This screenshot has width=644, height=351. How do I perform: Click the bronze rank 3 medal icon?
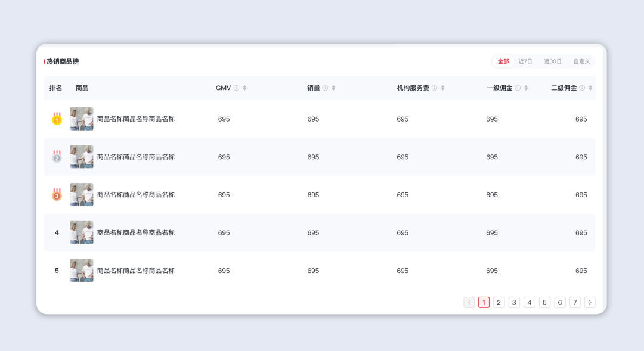[57, 195]
